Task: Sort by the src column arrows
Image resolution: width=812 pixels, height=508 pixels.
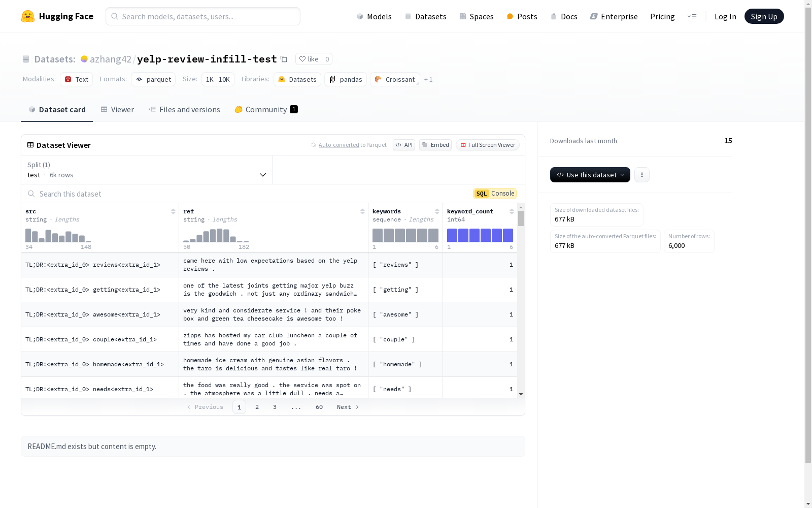Action: tap(173, 211)
